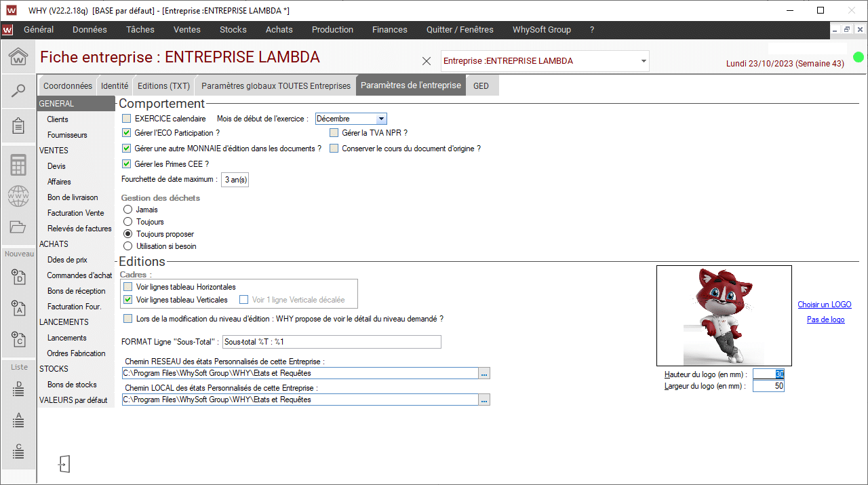Uncheck Gérer les Primes CEE
The image size is (868, 485).
[x=126, y=164]
